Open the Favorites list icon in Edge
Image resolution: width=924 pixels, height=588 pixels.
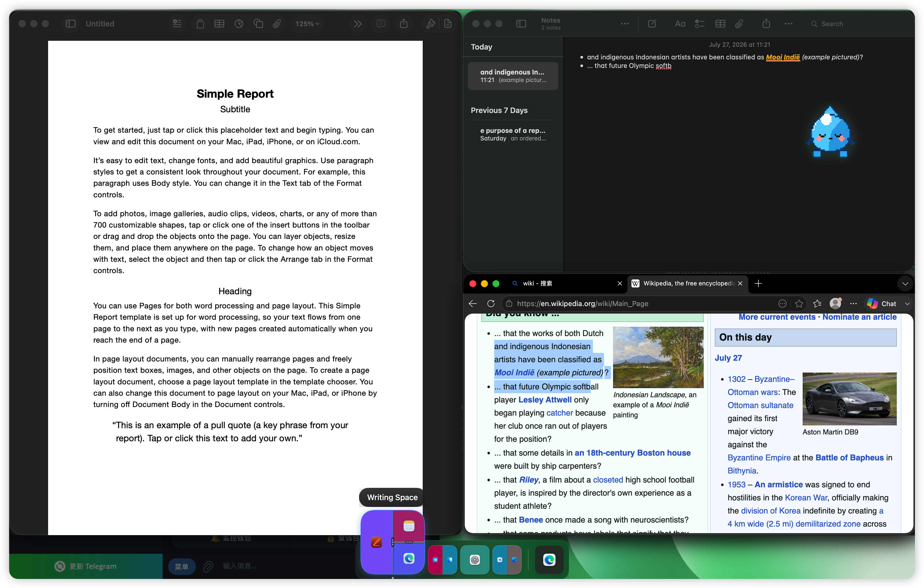click(817, 303)
